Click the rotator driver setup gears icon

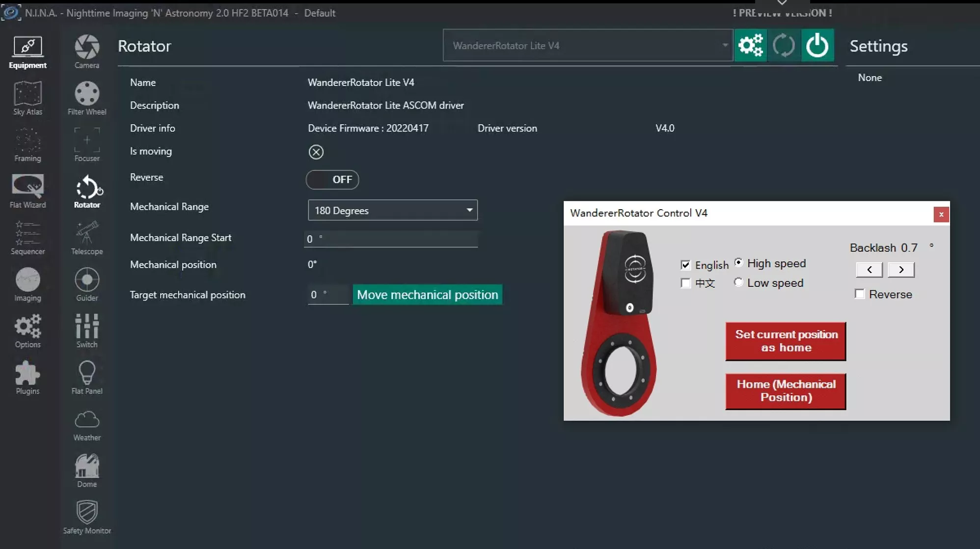[750, 46]
